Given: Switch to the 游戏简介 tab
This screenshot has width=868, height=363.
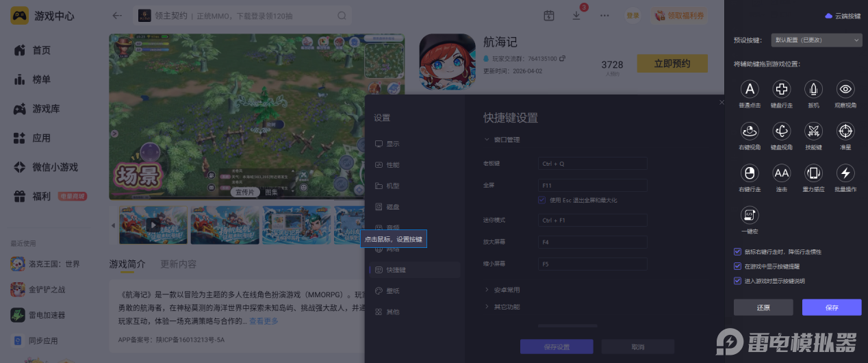Looking at the screenshot, I should tap(127, 264).
